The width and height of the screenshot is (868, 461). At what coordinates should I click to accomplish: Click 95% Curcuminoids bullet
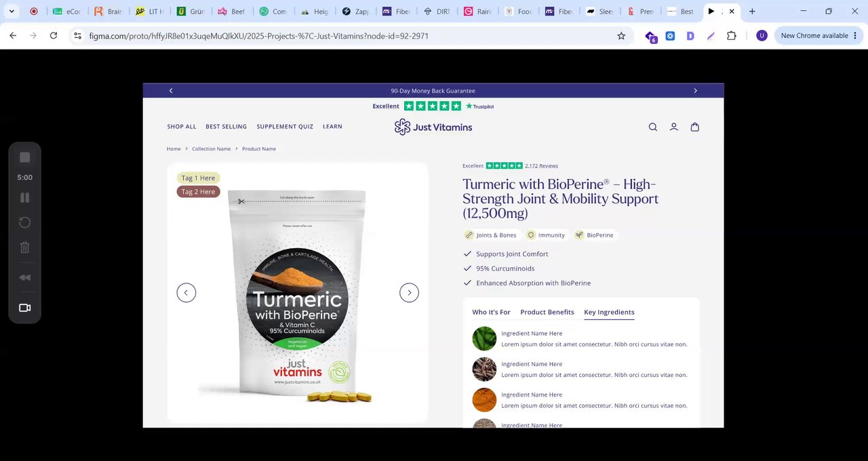point(505,268)
